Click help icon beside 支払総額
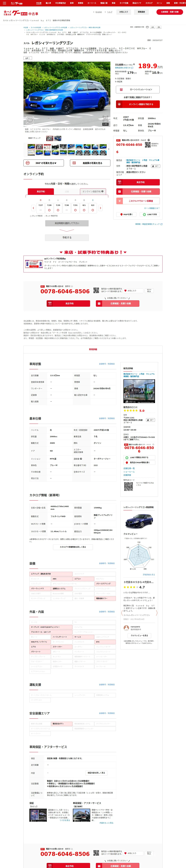186x868 pixels. 134,64
